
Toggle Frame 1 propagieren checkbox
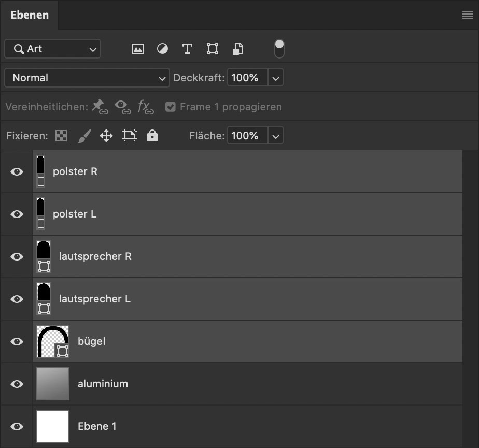tap(171, 107)
